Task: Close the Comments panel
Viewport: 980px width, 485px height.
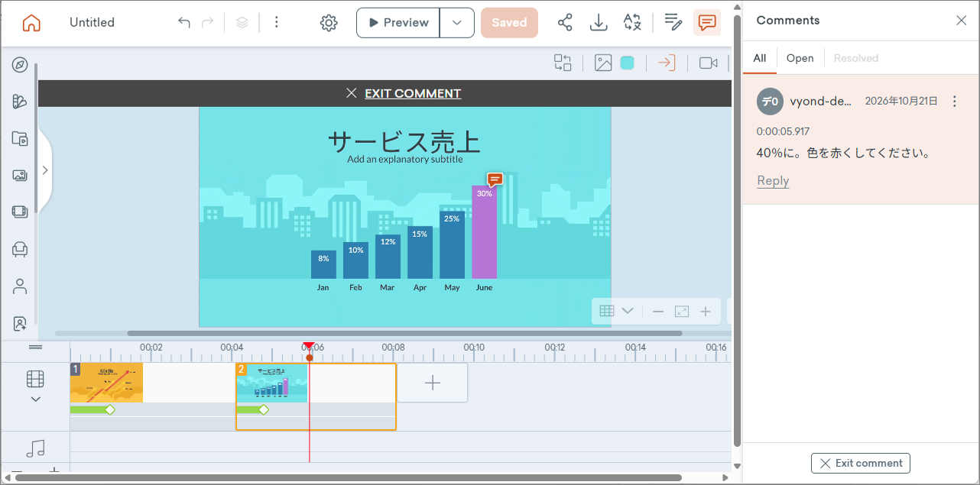Action: 962,21
